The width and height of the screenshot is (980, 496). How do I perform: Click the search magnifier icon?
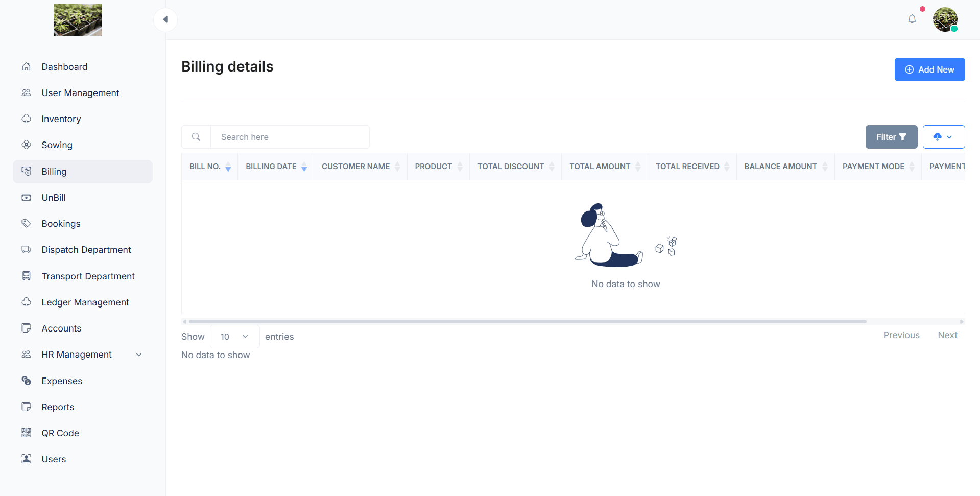point(196,137)
